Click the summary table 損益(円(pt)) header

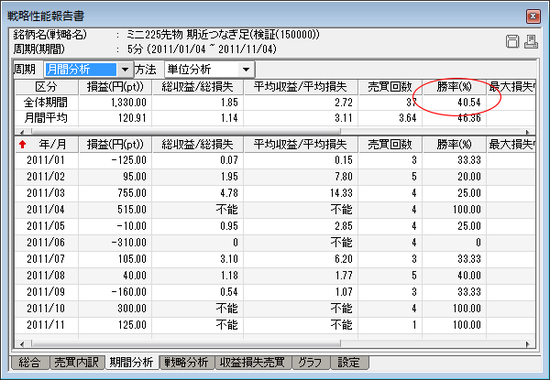(x=115, y=87)
